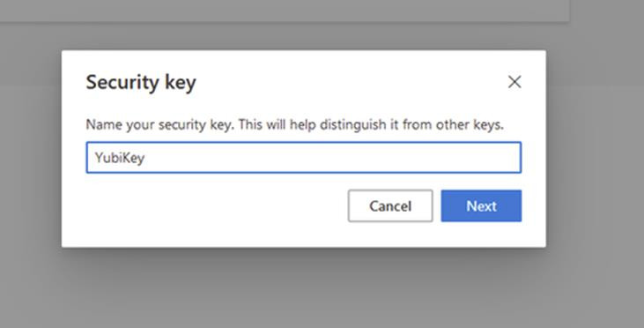Click the Cancel button
644x328 pixels.
390,206
